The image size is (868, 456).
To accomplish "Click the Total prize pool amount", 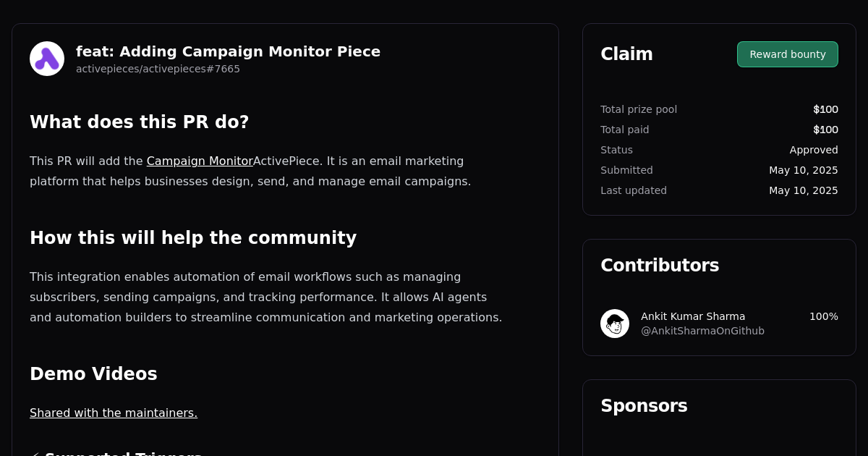I will (x=825, y=109).
